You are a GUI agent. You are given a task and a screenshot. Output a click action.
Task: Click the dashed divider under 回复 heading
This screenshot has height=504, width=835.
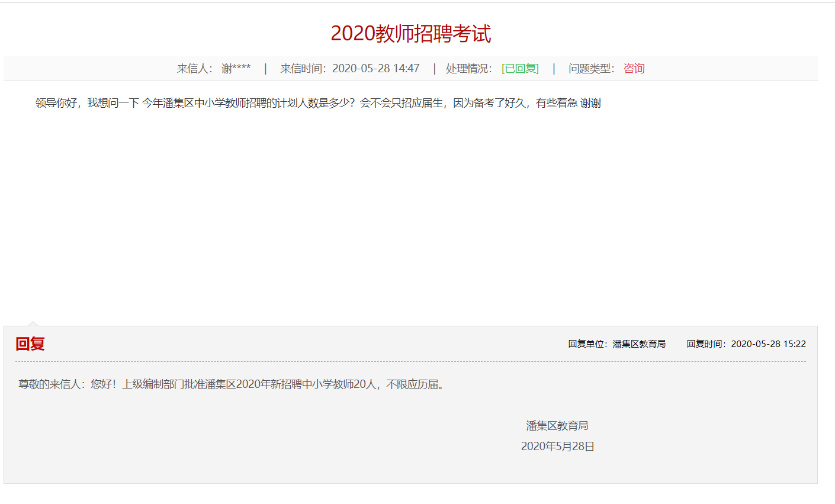[x=410, y=361]
